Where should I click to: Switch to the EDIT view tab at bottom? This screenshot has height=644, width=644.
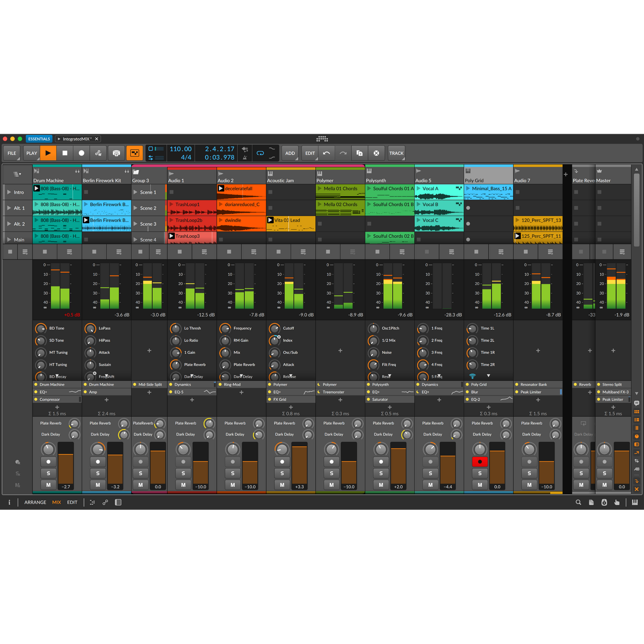(72, 502)
